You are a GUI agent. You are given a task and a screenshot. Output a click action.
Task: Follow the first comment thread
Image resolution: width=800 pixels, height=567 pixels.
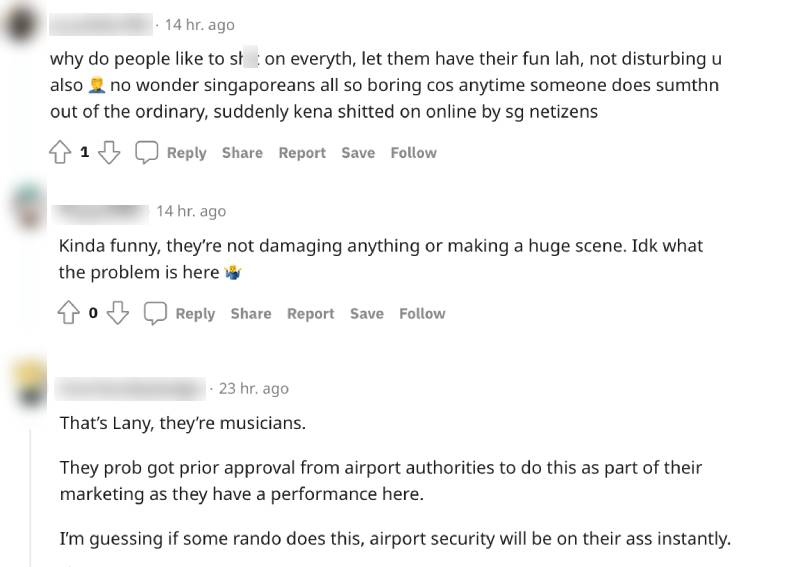click(x=413, y=153)
